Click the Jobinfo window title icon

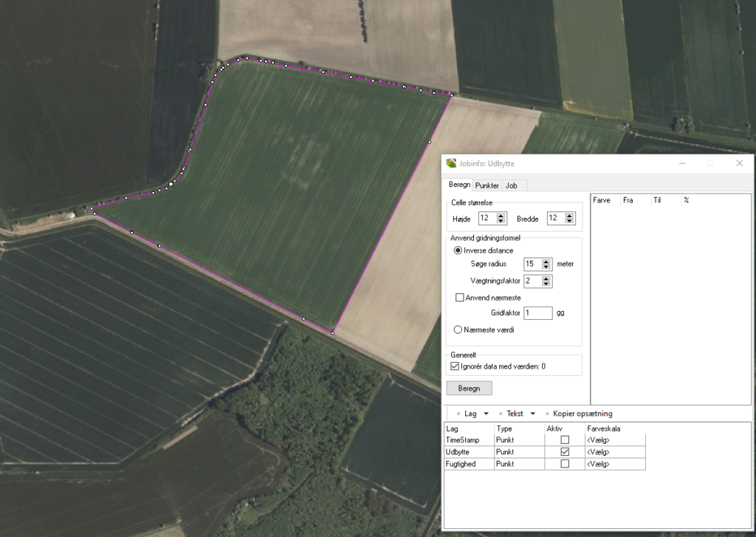point(451,163)
